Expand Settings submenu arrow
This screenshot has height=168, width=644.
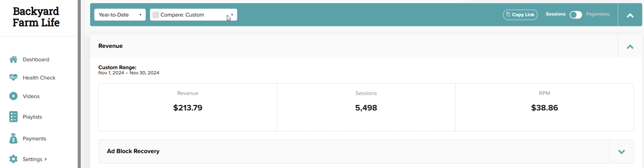(x=46, y=159)
